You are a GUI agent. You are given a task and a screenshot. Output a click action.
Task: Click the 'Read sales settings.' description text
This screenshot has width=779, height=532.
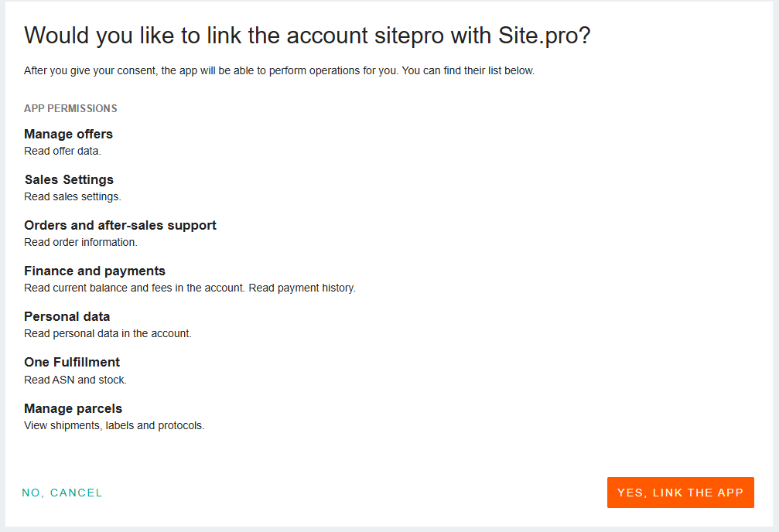pos(73,196)
